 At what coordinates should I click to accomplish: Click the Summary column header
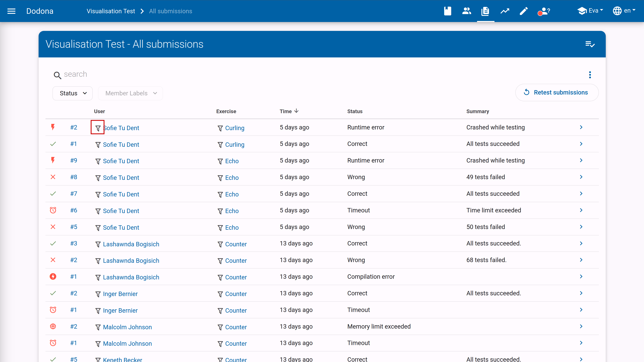point(478,111)
